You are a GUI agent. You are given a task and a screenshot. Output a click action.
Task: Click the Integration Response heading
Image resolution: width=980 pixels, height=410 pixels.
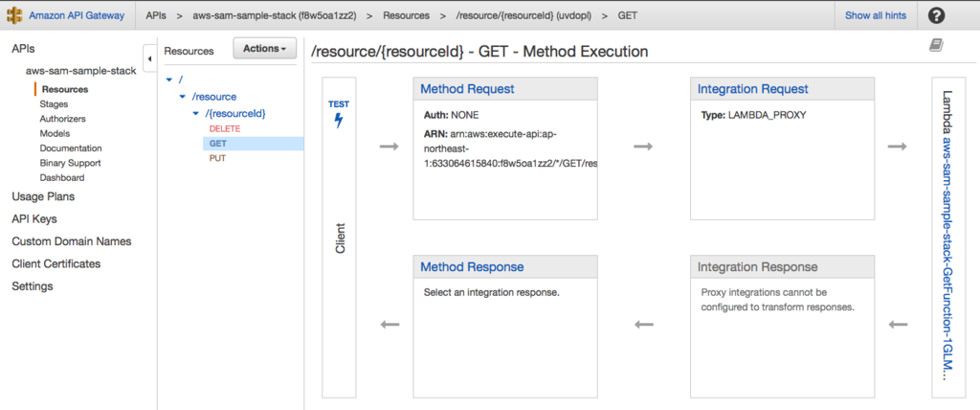click(x=758, y=267)
